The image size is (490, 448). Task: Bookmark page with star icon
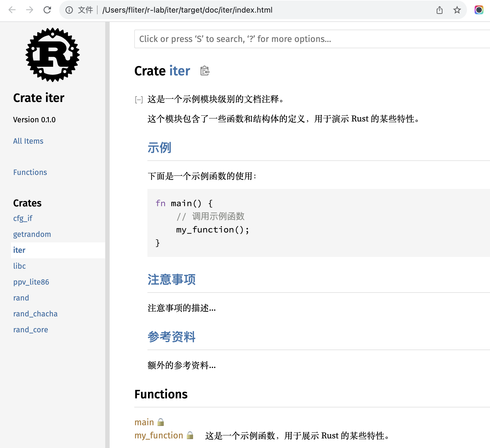click(457, 10)
